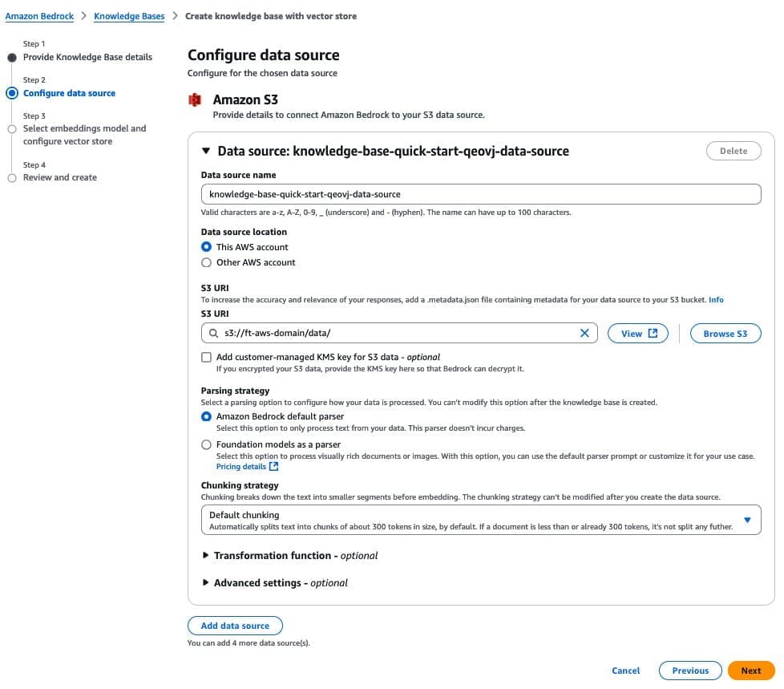784x689 pixels.
Task: Navigate to Knowledge Bases via breadcrumb
Action: pyautogui.click(x=129, y=15)
